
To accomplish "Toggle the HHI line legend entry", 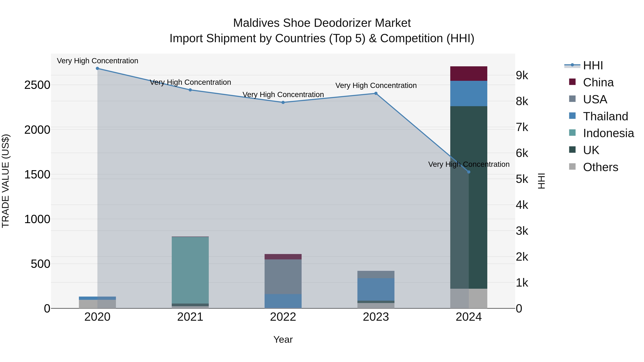I will click(x=584, y=65).
